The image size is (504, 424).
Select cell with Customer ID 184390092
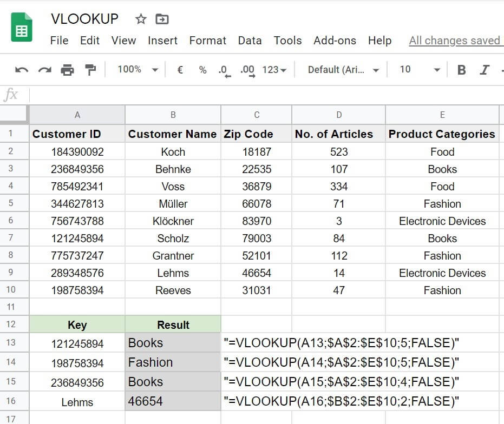coord(77,151)
